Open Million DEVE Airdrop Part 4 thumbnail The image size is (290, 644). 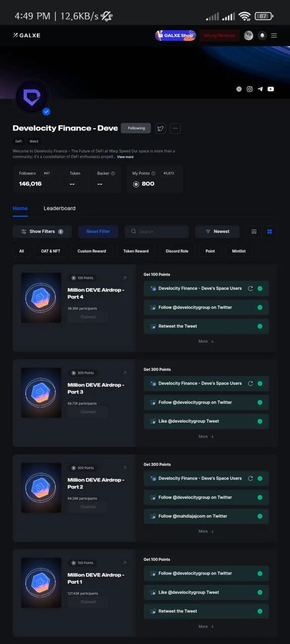41,298
